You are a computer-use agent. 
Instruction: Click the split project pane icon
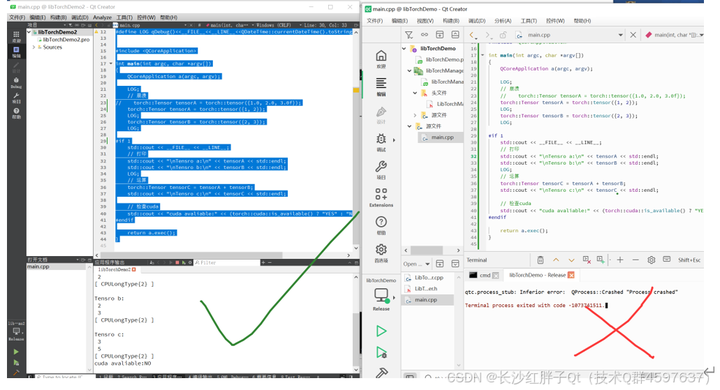click(x=439, y=35)
